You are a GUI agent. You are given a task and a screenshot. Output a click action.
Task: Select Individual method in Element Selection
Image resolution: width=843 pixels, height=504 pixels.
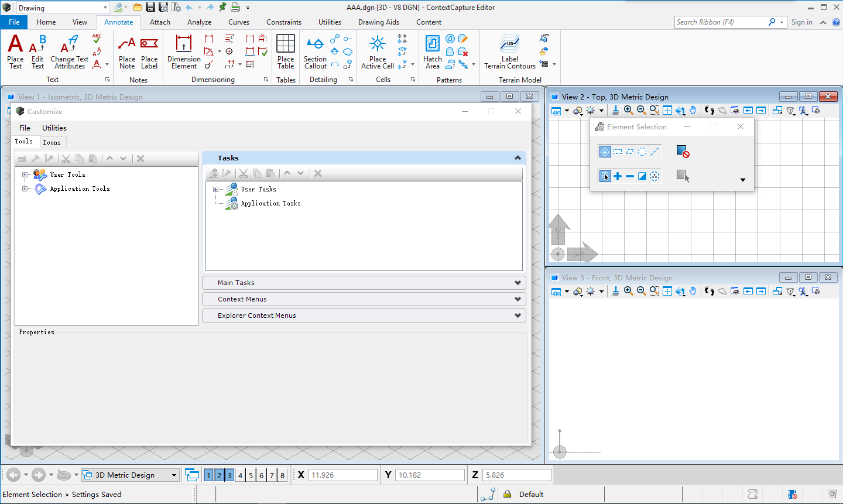605,152
